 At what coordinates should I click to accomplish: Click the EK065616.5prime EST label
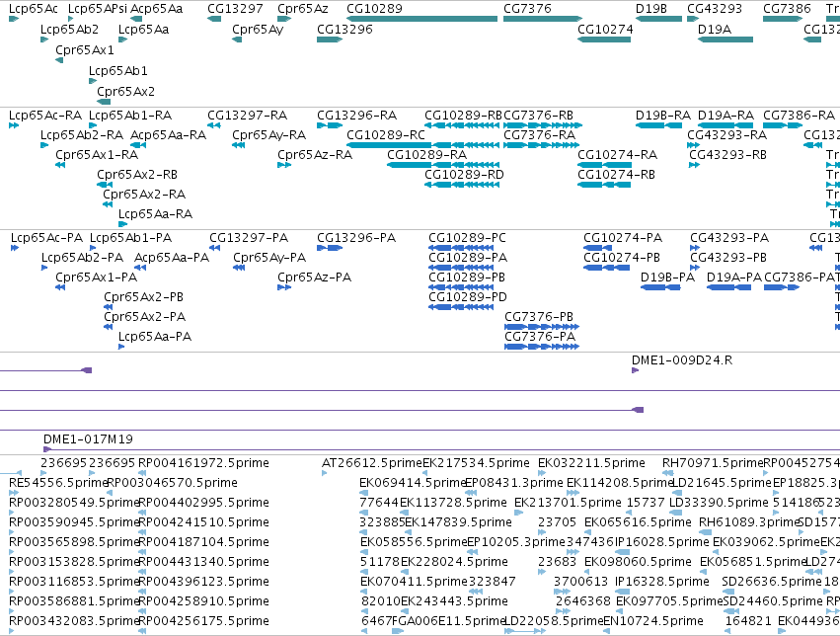[x=638, y=522]
